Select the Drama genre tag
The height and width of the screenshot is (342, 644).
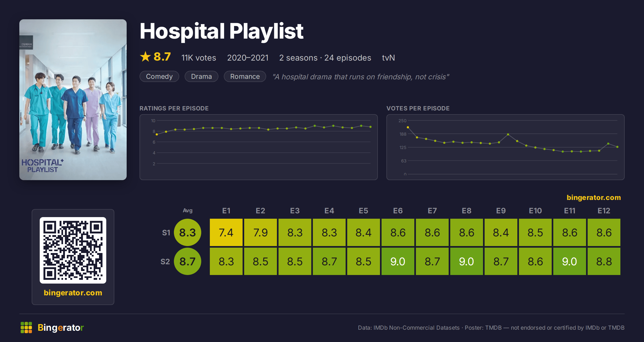pos(202,76)
